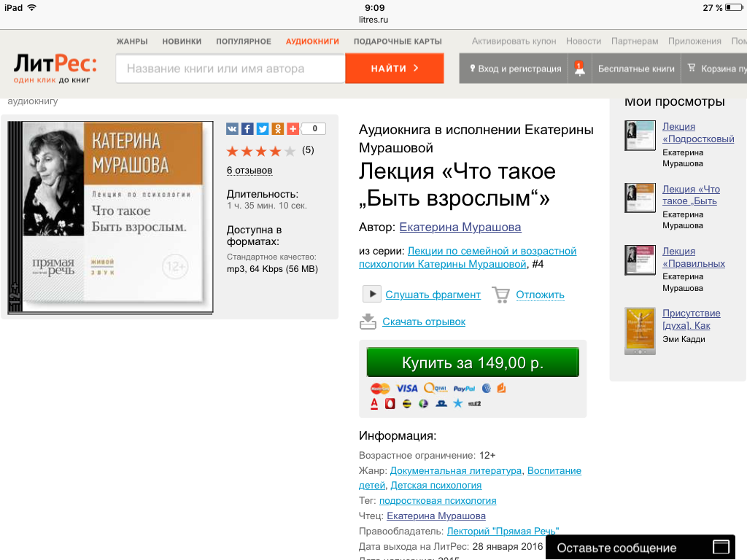Open the ПОПУЛЯРНОЕ menu

(x=244, y=42)
